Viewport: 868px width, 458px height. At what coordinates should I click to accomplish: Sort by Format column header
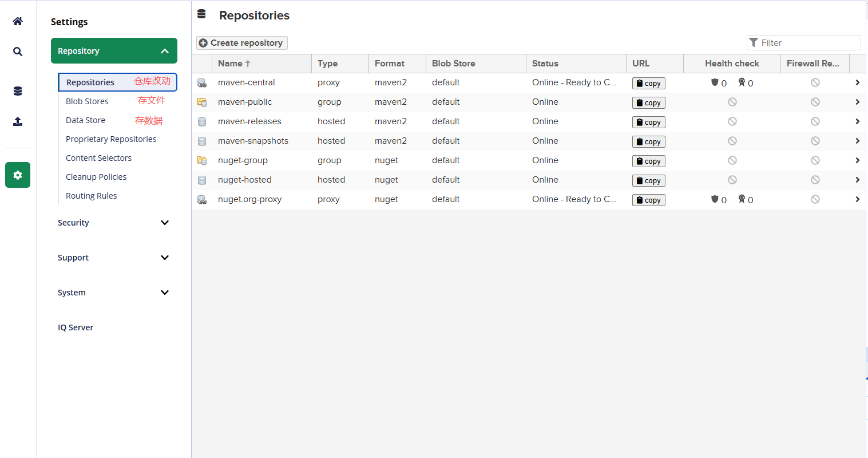point(397,64)
